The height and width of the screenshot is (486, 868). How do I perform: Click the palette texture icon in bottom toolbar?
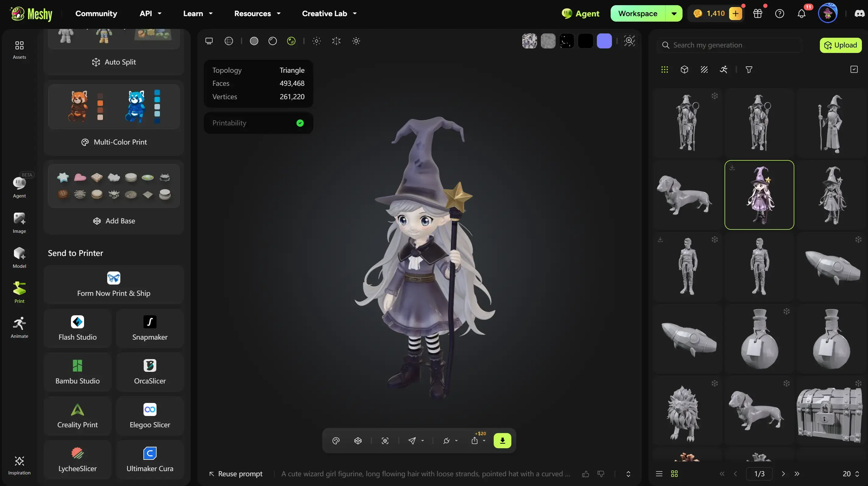[336, 441]
